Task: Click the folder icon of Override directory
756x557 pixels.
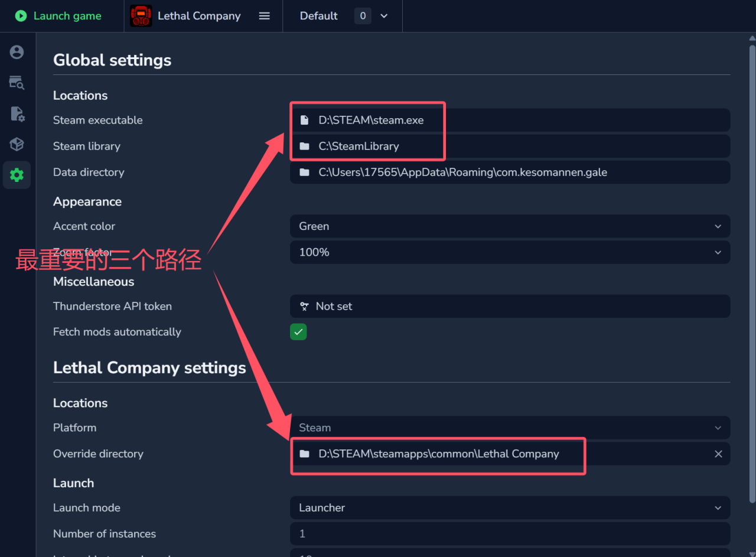Action: point(304,454)
